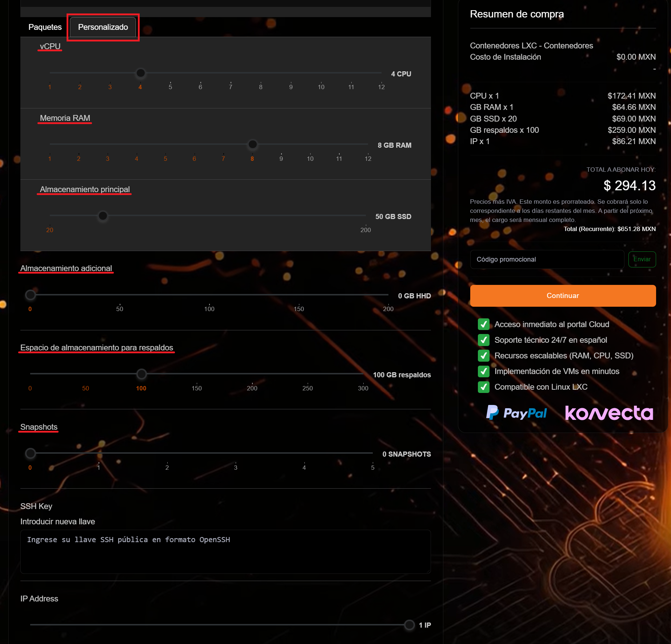Click the Almacenamiento principal slider handle
The height and width of the screenshot is (644, 671).
coord(103,216)
